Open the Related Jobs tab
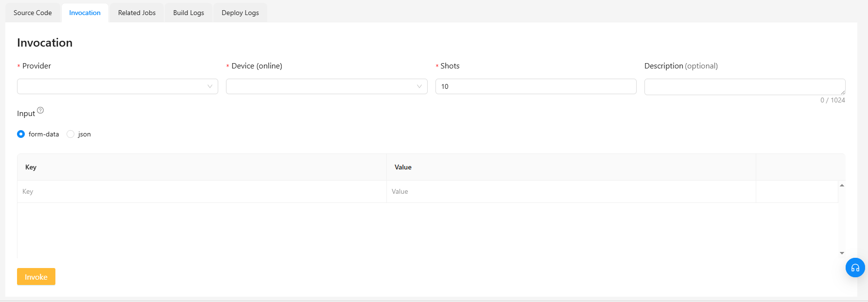Viewport: 868px width, 302px height. [x=137, y=13]
